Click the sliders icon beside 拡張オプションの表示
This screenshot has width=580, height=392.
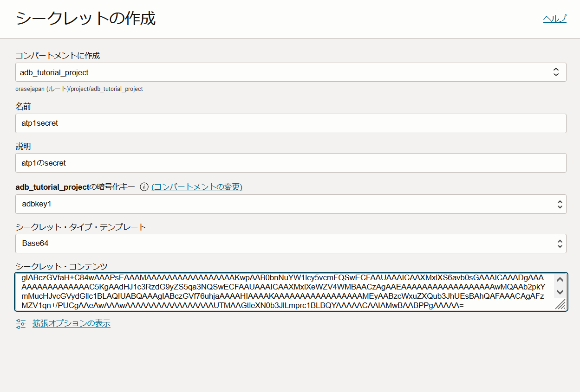20,324
